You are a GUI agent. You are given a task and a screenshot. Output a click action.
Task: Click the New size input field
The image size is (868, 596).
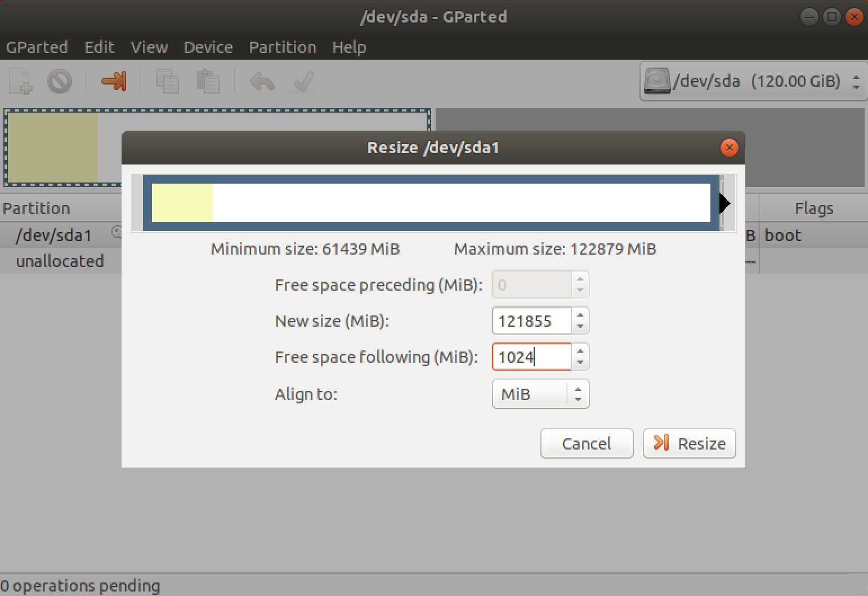point(532,321)
